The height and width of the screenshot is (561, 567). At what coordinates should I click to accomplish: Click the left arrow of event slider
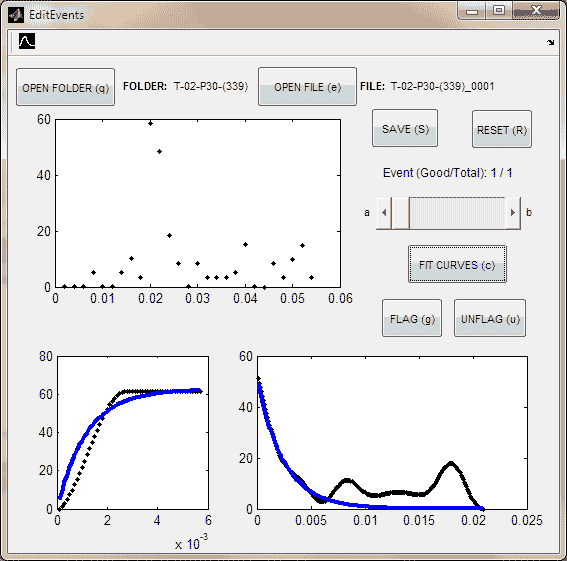coord(384,213)
